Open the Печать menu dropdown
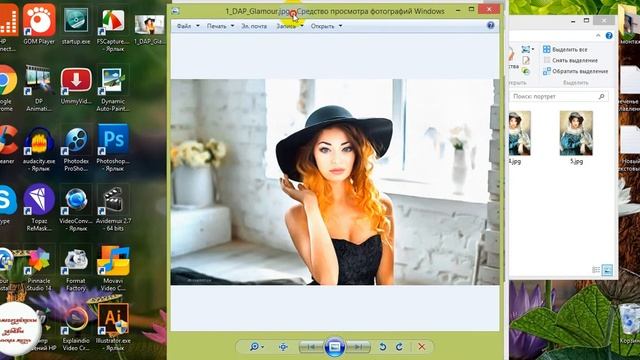 tap(220, 26)
